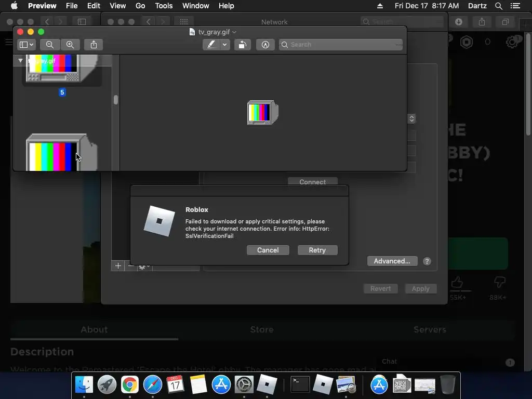532x399 pixels.
Task: Click Revert in the Network window
Action: pos(381,289)
